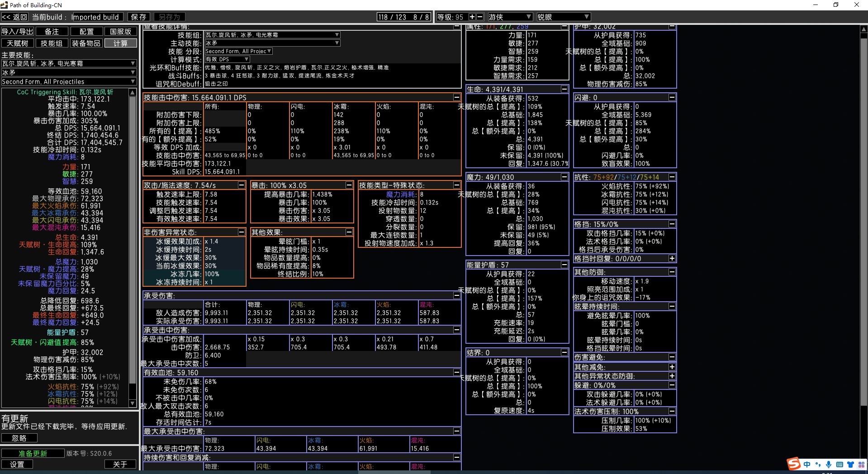This screenshot has height=474, width=868.
Task: Click the Sogou S logo icon
Action: point(793,464)
